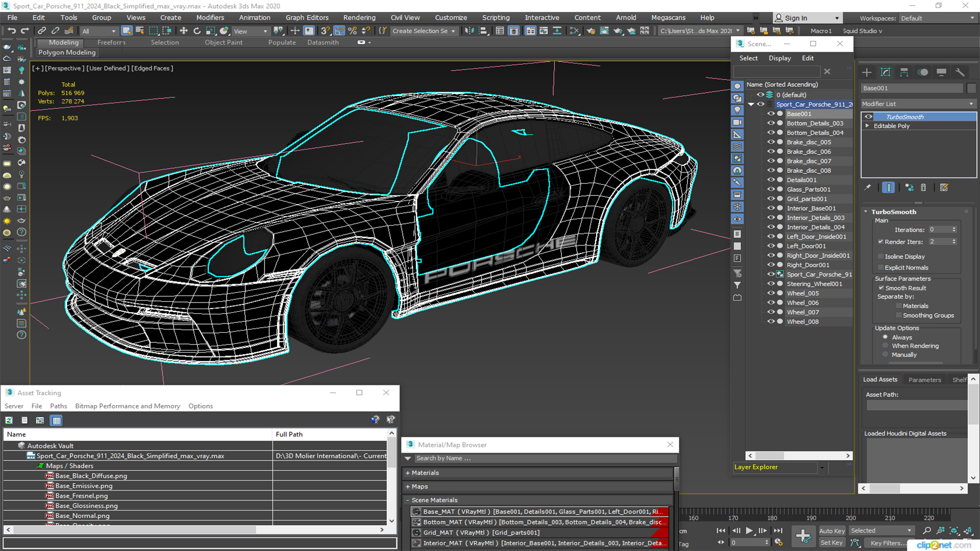This screenshot has height=551, width=980.
Task: Toggle Render Iters checkbox
Action: (x=880, y=242)
